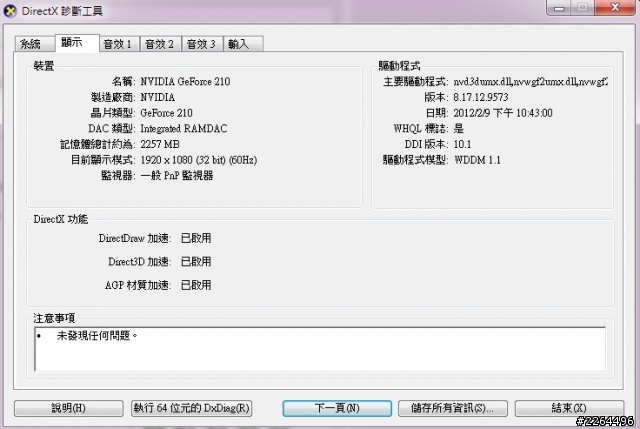Open the 音效 2 tab

[x=161, y=44]
